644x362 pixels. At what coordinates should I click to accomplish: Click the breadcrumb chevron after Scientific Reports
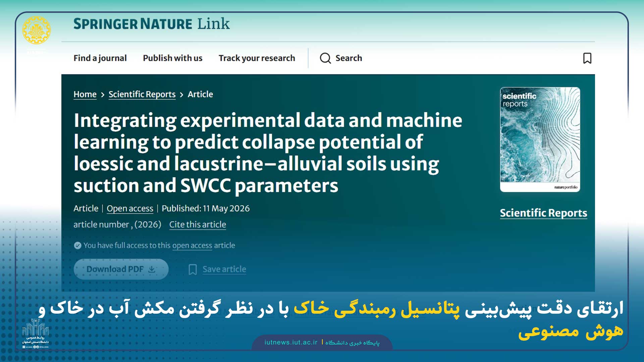coord(181,95)
